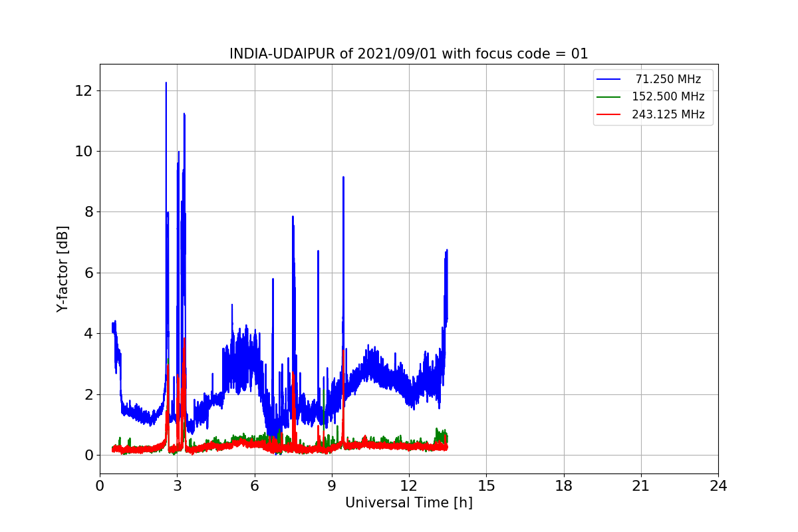Click y-axis tick label 8
Screen dimensions: 798x532
pos(88,212)
